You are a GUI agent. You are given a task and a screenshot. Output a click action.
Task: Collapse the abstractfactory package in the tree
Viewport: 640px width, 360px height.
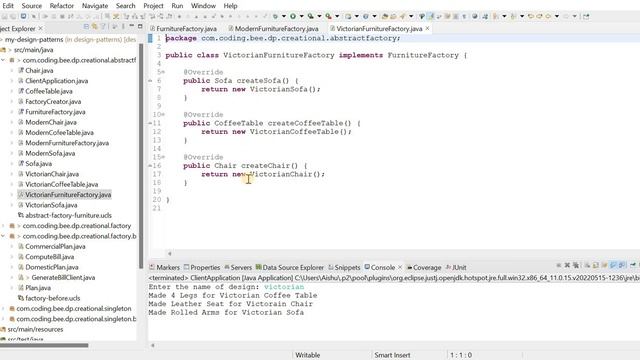pyautogui.click(x=3, y=60)
